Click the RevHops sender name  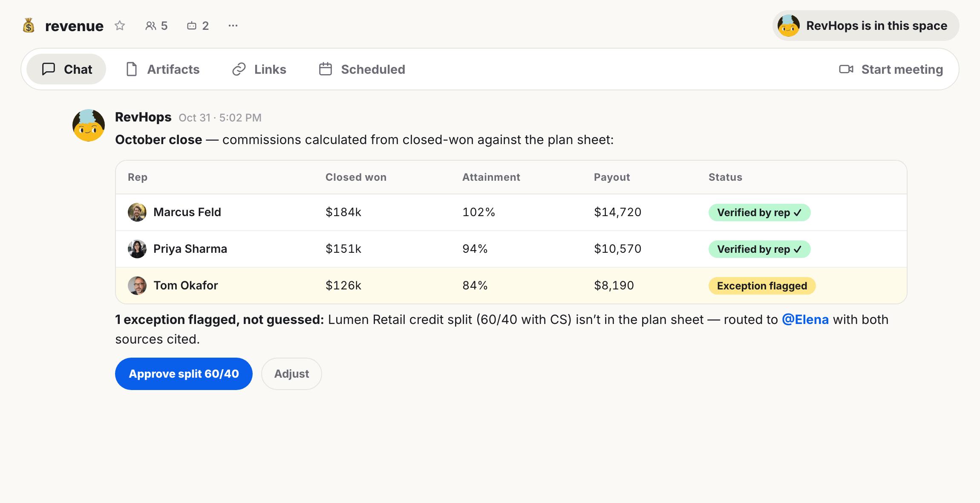143,117
